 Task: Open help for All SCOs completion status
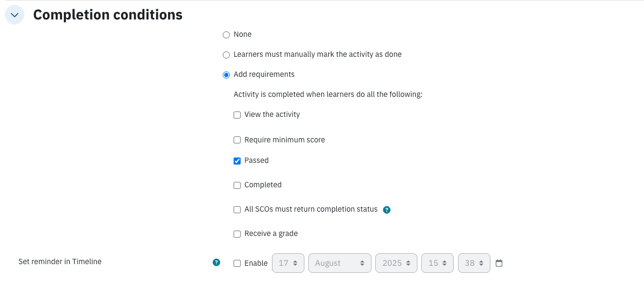[x=387, y=209]
